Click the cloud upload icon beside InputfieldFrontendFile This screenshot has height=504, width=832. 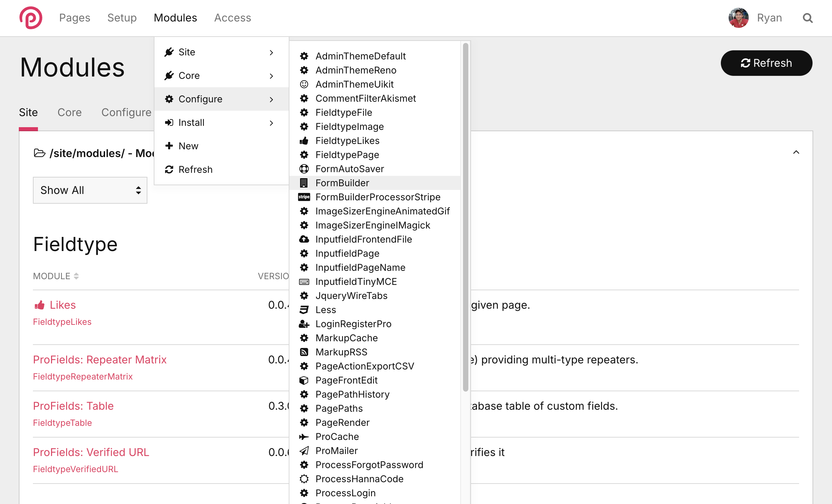304,239
